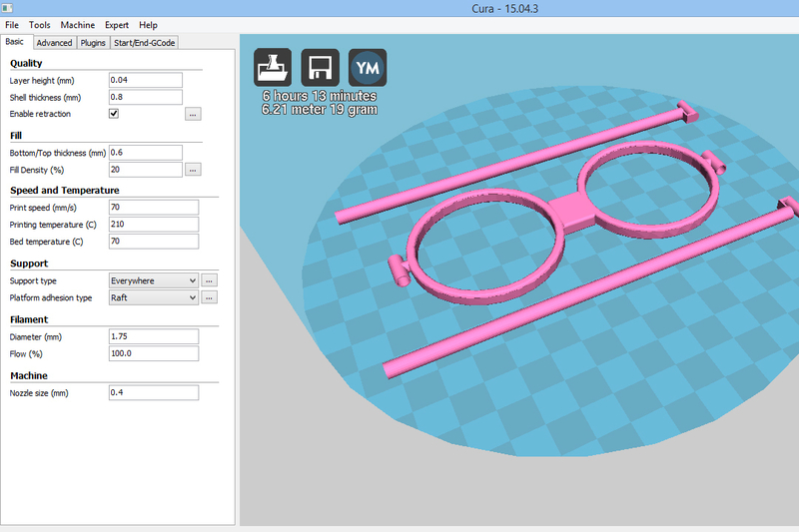Click the Fill section heading

16,136
